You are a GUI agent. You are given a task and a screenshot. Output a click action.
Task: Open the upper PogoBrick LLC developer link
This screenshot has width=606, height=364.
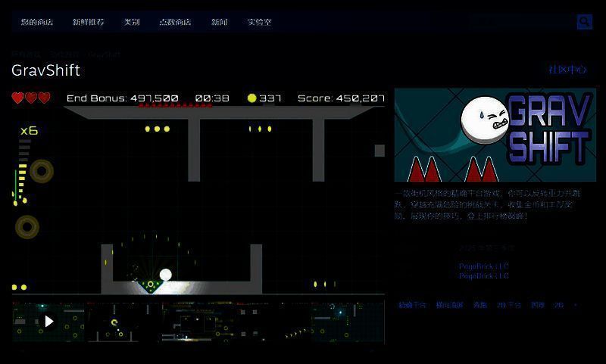coord(484,266)
